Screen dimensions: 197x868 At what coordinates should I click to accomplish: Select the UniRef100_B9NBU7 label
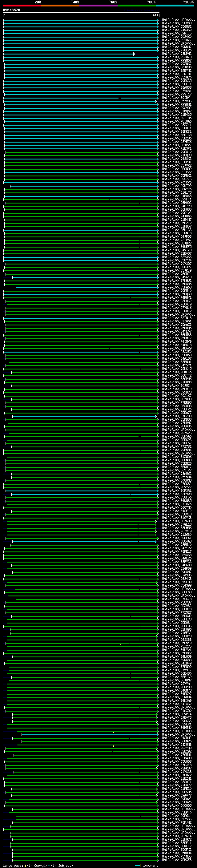[x=177, y=47]
